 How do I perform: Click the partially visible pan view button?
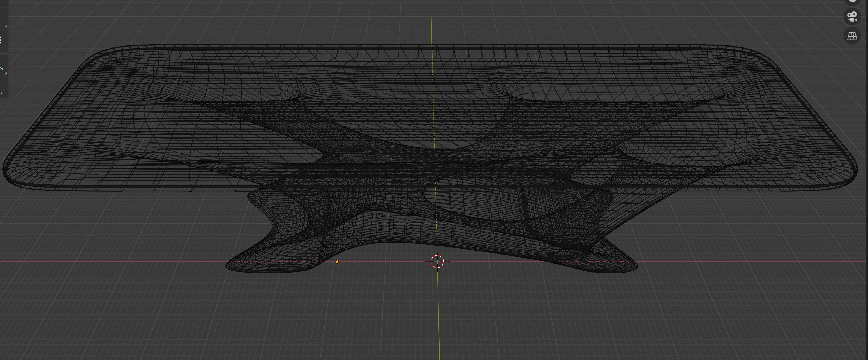coord(852,1)
